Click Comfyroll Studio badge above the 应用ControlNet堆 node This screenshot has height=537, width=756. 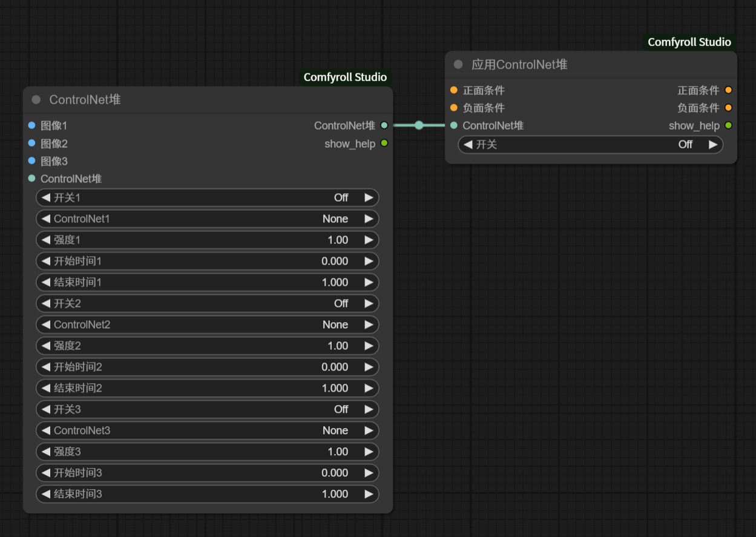click(x=689, y=42)
